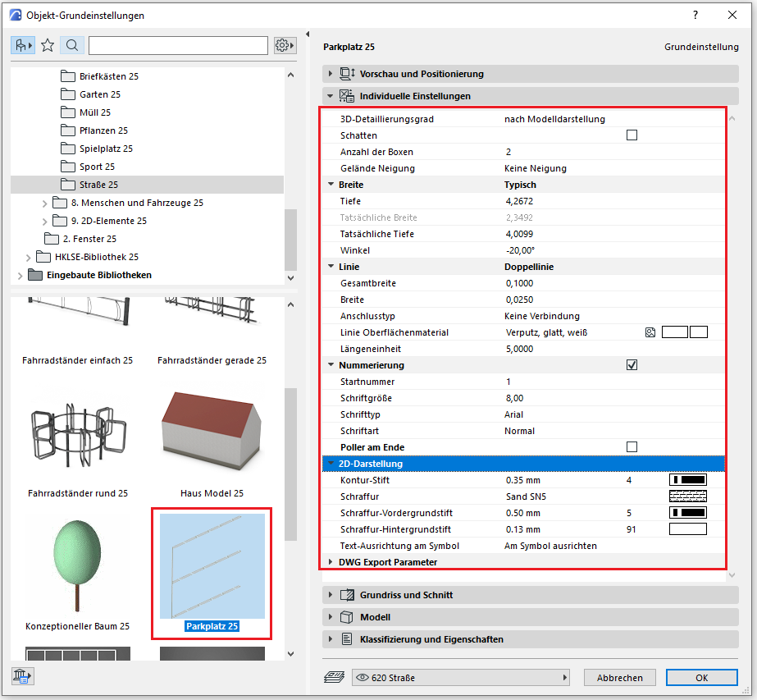The image size is (757, 700).
Task: Enable the Schatten checkbox
Action: tap(632, 135)
